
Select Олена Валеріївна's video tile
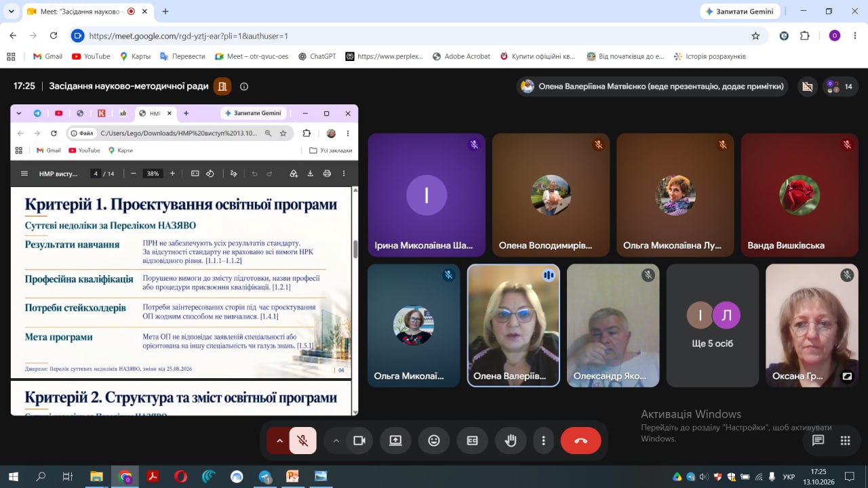coord(513,325)
